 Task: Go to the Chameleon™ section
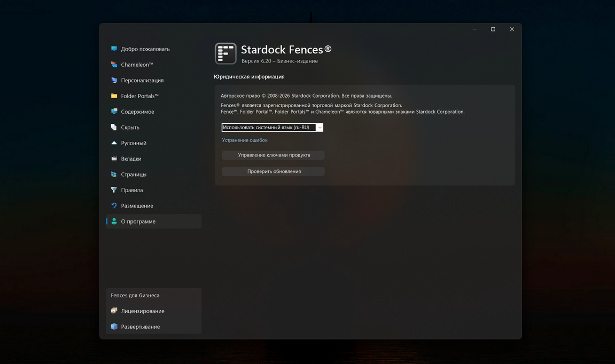point(154,65)
